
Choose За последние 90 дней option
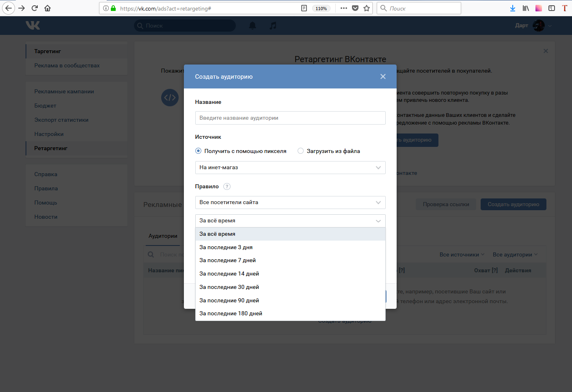[290, 300]
